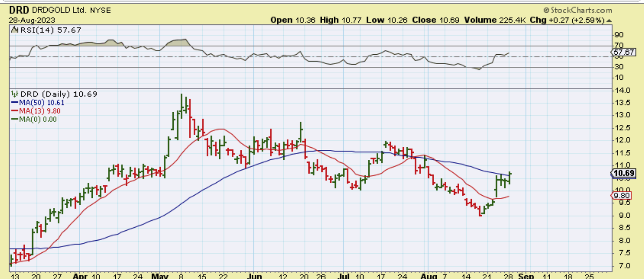Click the red 9.80 moving average tag
This screenshot has width=644, height=279.
[622, 196]
